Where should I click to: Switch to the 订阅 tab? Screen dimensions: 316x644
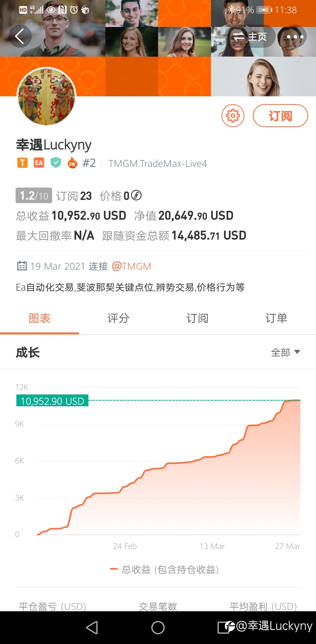pyautogui.click(x=198, y=319)
